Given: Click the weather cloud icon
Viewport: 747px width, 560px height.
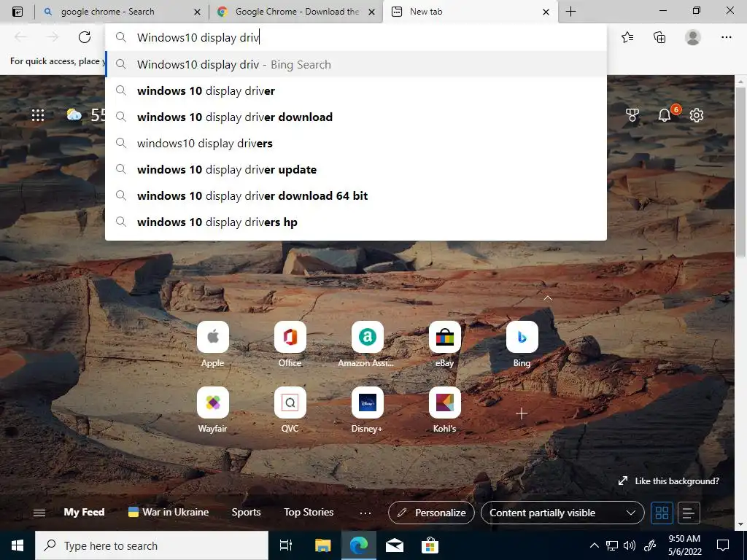Looking at the screenshot, I should point(74,114).
